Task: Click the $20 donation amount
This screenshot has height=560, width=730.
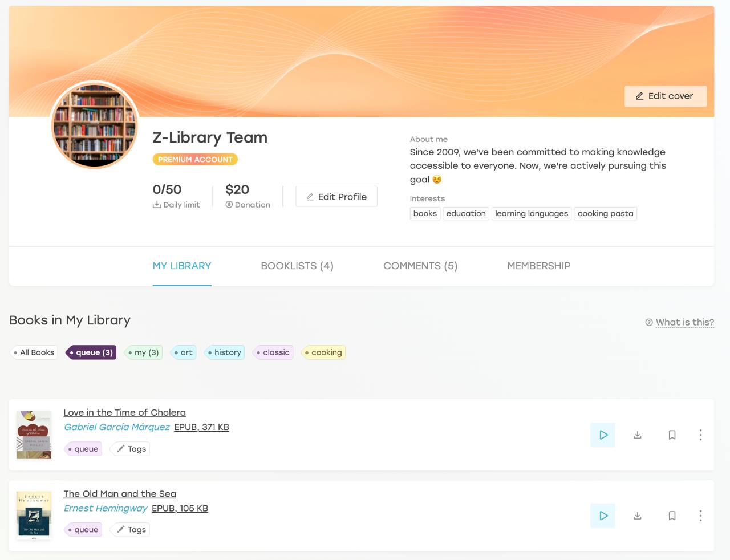Action: point(237,189)
